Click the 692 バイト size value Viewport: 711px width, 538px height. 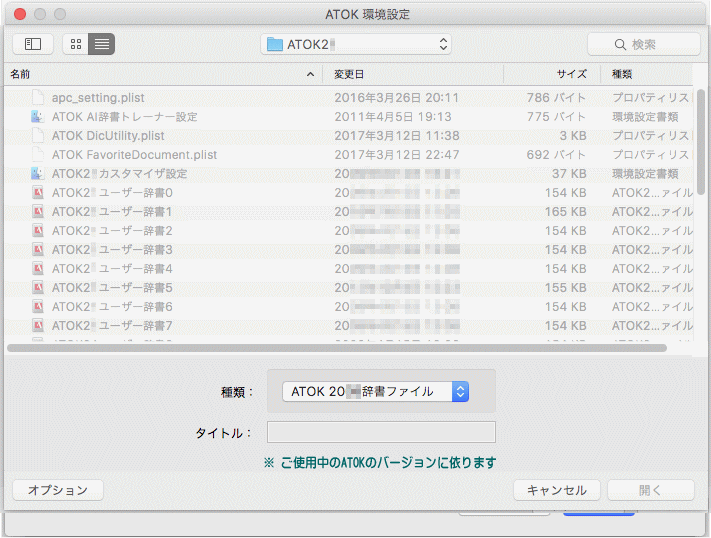tap(556, 155)
